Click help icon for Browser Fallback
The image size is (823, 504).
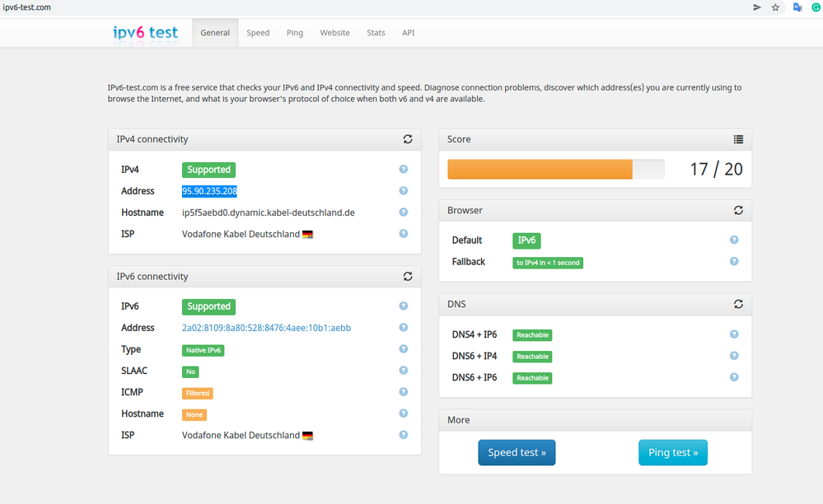[x=734, y=262]
